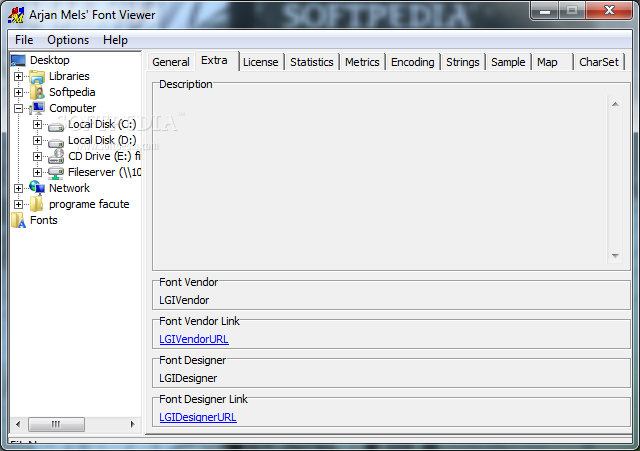Screen dimensions: 640x451
Task: Select the Desktop monitor icon
Action: (x=18, y=60)
